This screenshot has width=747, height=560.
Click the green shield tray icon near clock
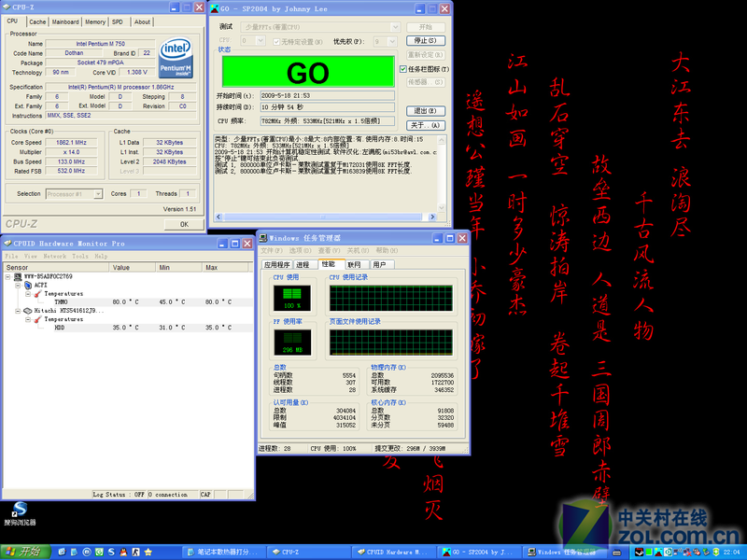click(715, 553)
